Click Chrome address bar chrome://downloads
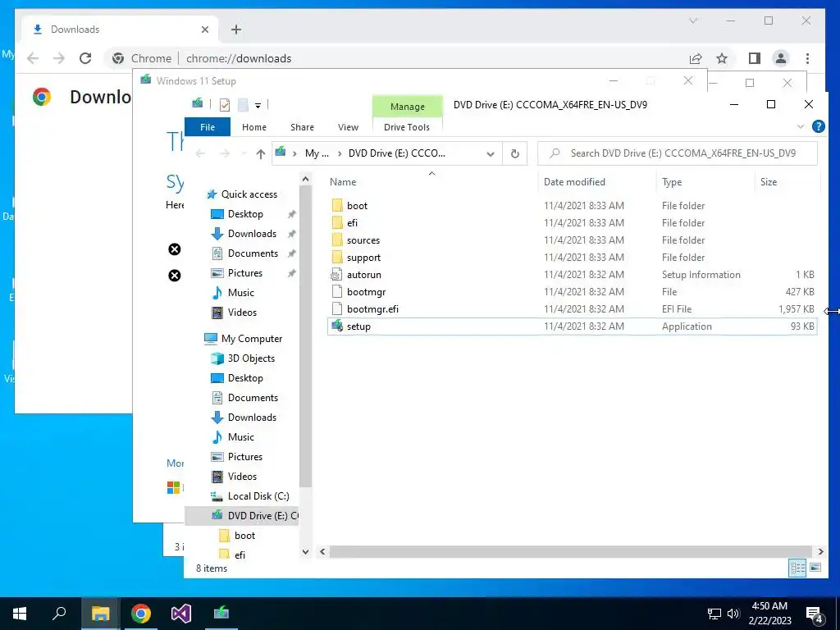 (239, 58)
